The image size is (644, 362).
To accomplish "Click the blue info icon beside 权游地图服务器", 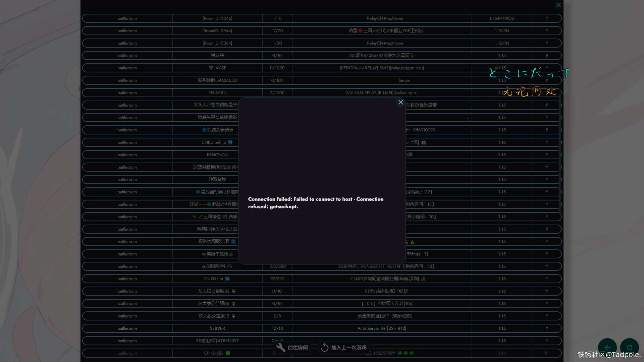I will click(233, 242).
